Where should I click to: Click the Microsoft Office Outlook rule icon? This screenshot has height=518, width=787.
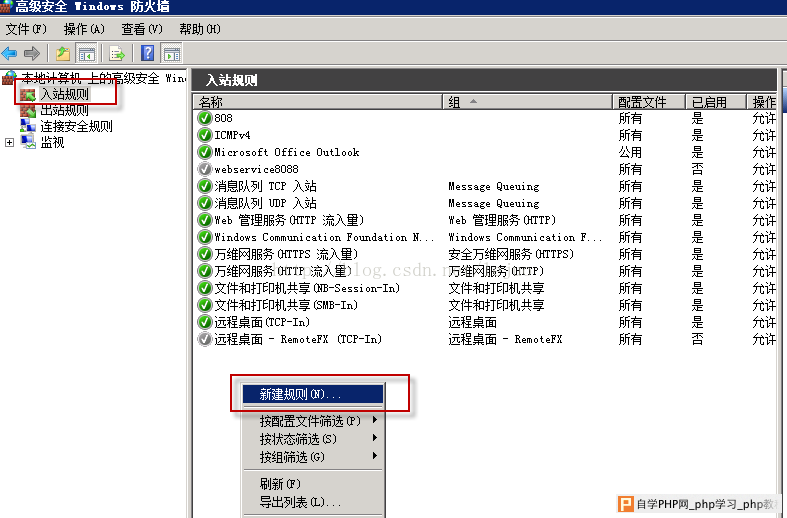pyautogui.click(x=205, y=152)
